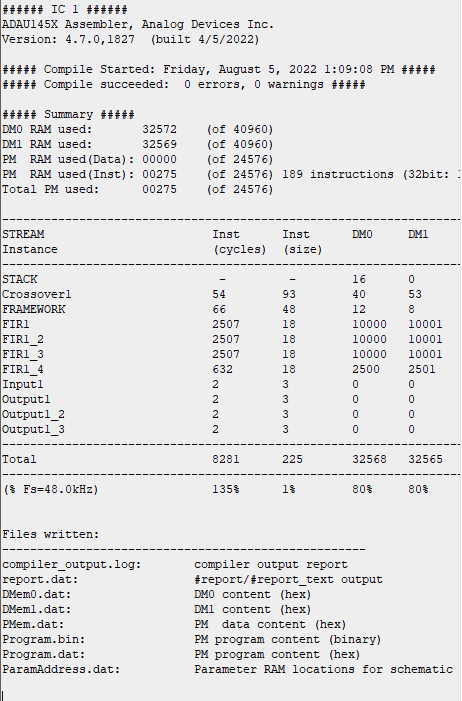Click the Program.bin file entry
Viewport: 462px width, 701px height.
(x=43, y=639)
